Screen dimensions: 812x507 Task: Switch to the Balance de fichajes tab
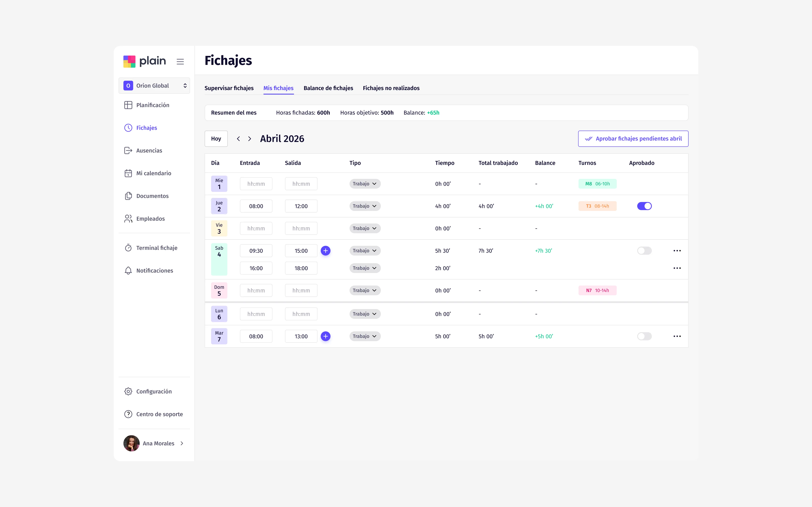pos(328,88)
